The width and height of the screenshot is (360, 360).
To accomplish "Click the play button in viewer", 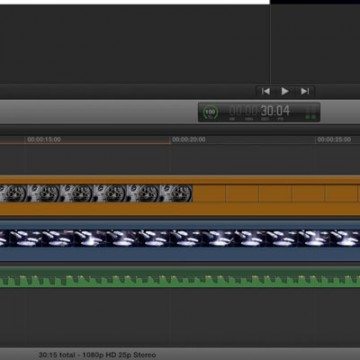I will point(285,91).
